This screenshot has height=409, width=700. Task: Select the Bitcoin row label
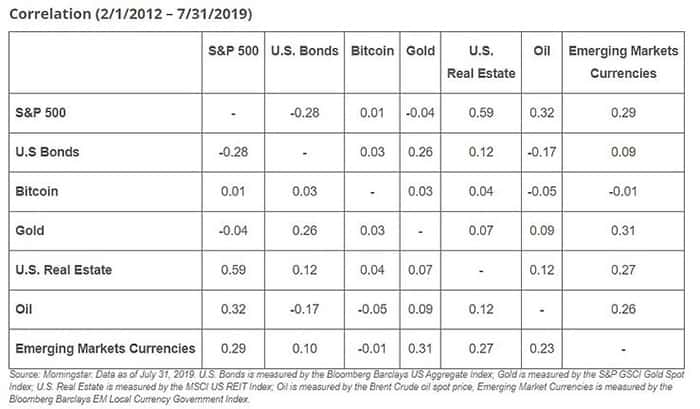click(37, 192)
